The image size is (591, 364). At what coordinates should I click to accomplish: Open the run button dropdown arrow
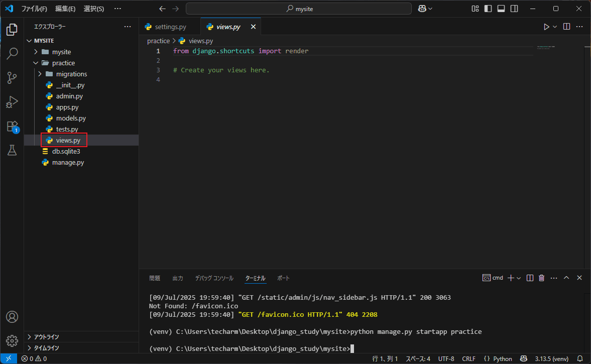(555, 27)
